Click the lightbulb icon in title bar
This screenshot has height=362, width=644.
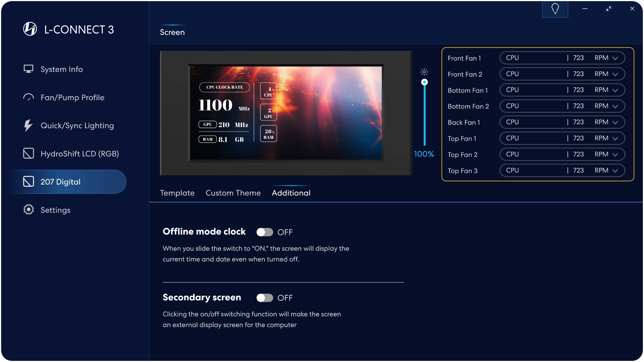pos(555,9)
